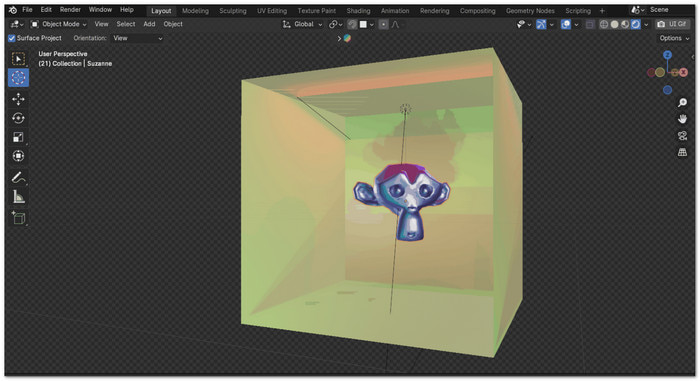Click the Blender logo icon in menu bar
The height and width of the screenshot is (381, 700).
point(13,10)
